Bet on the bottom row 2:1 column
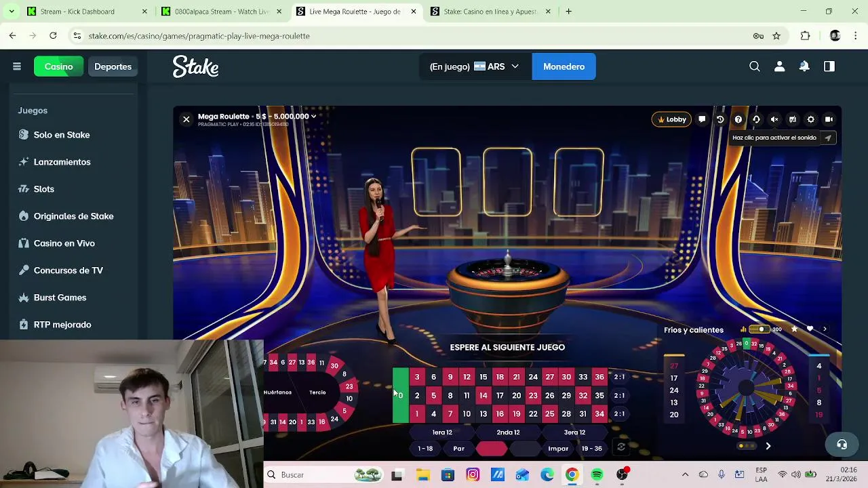The width and height of the screenshot is (868, 488). click(x=619, y=413)
